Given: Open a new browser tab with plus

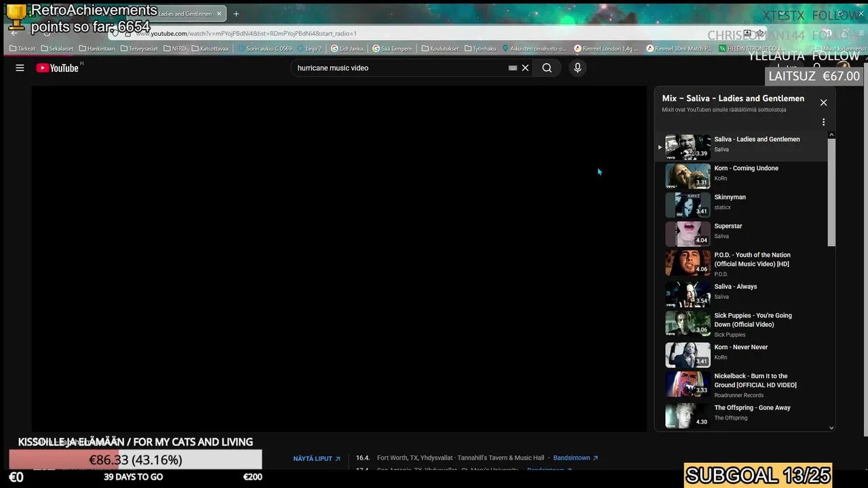Looking at the screenshot, I should pyautogui.click(x=236, y=14).
